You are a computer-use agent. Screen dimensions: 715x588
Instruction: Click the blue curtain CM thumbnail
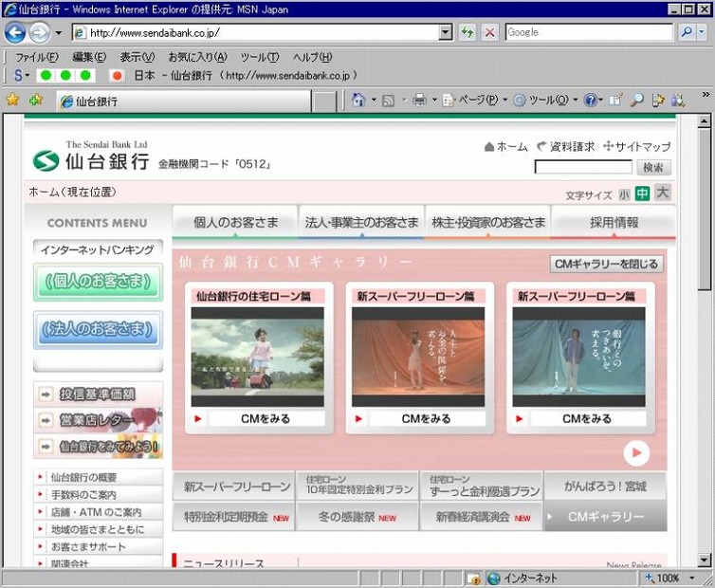pos(578,357)
